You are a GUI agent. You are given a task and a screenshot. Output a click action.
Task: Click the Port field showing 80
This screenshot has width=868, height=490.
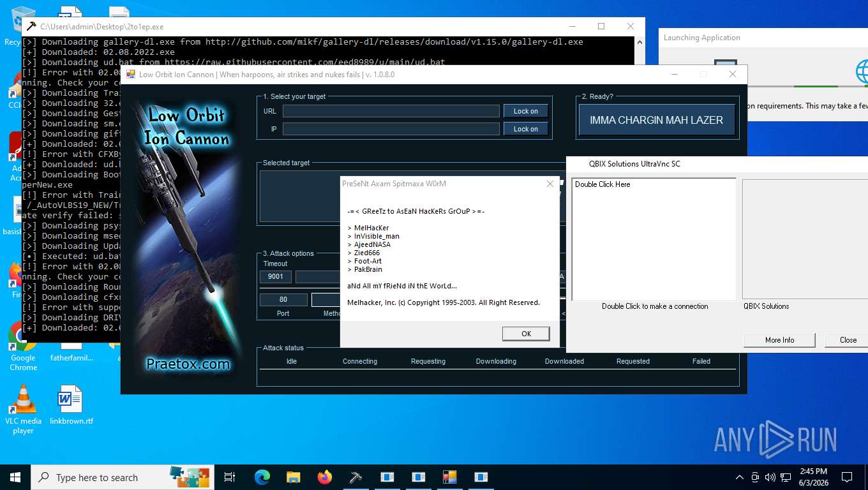coord(283,299)
